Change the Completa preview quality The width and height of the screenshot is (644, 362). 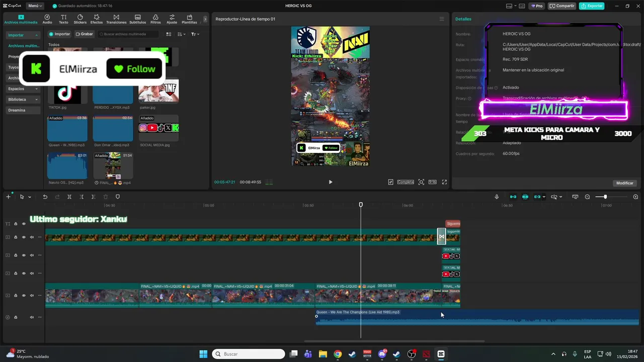406,182
